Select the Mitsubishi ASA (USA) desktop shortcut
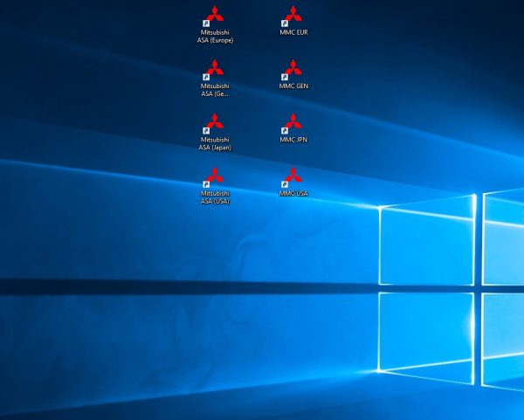The width and height of the screenshot is (524, 420). click(215, 186)
